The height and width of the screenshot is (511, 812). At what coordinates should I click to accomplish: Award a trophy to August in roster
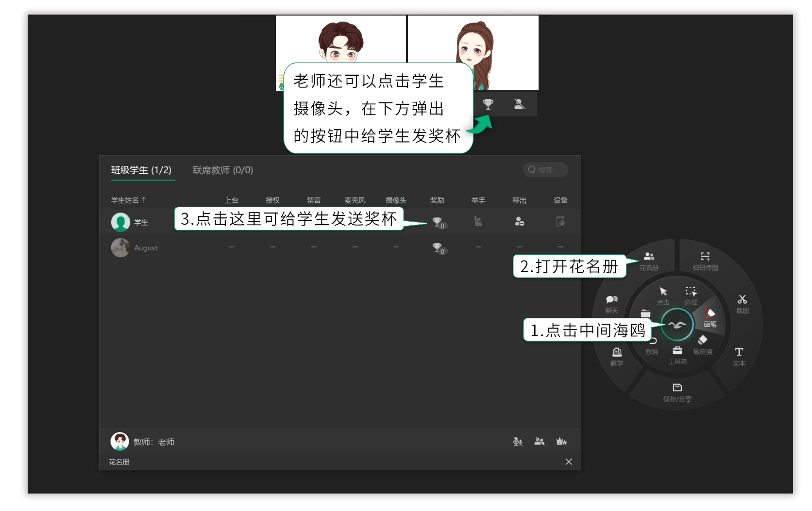439,248
